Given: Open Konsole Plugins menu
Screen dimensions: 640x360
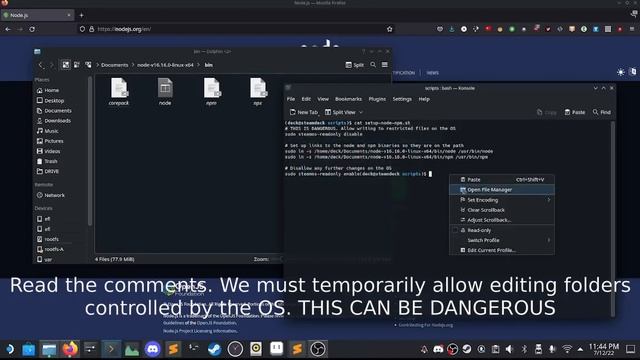Looking at the screenshot, I should pyautogui.click(x=377, y=99).
